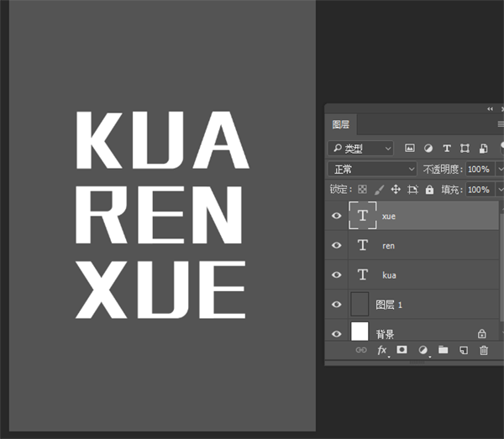Filter layers by adjustment layer icon
Image resolution: width=504 pixels, height=439 pixels.
[x=428, y=148]
